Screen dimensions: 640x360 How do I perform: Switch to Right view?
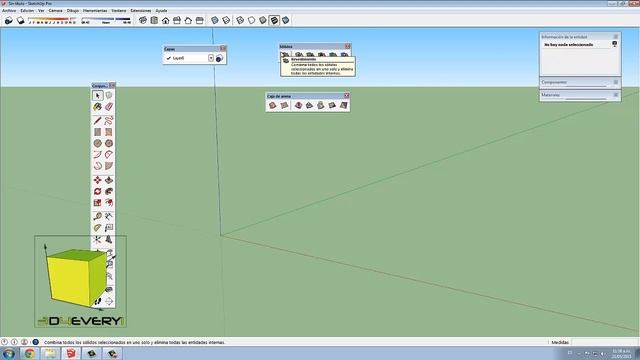[x=177, y=20]
